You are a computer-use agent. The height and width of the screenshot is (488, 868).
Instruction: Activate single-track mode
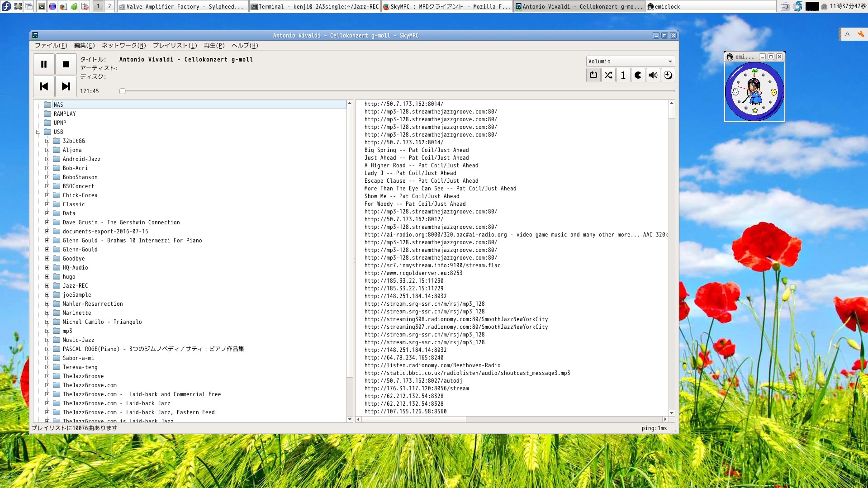623,75
